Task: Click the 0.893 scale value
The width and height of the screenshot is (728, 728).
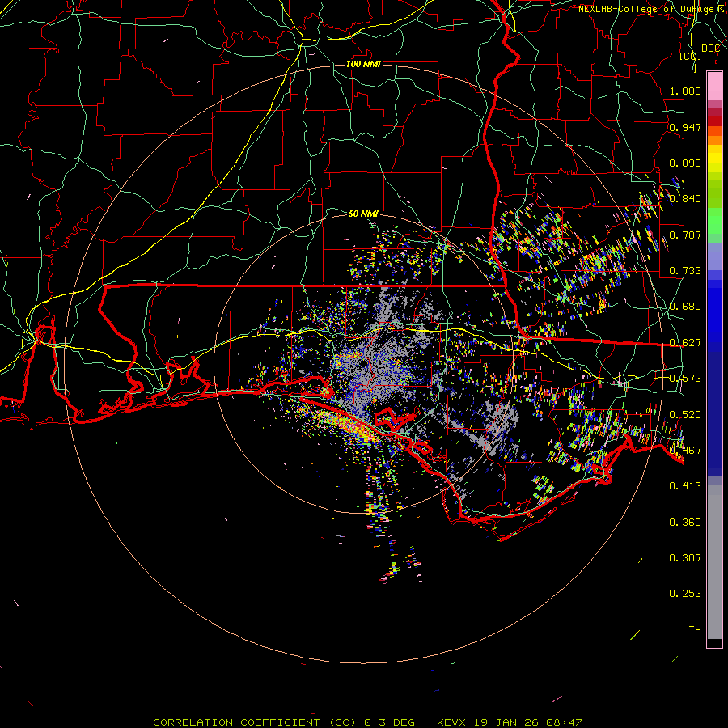Action: [685, 163]
